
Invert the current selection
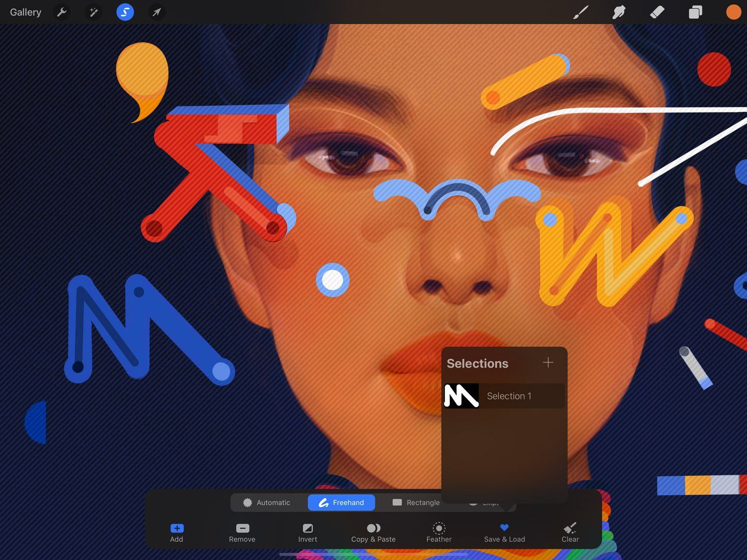tap(307, 533)
